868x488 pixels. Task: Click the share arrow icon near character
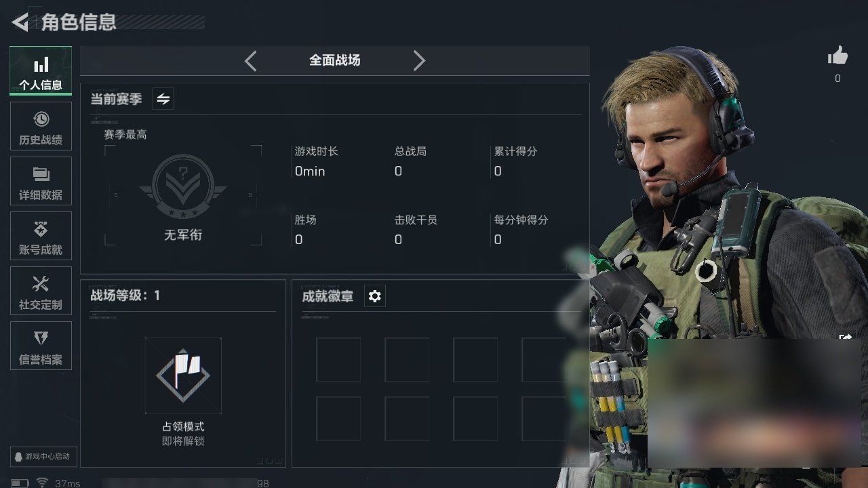846,336
